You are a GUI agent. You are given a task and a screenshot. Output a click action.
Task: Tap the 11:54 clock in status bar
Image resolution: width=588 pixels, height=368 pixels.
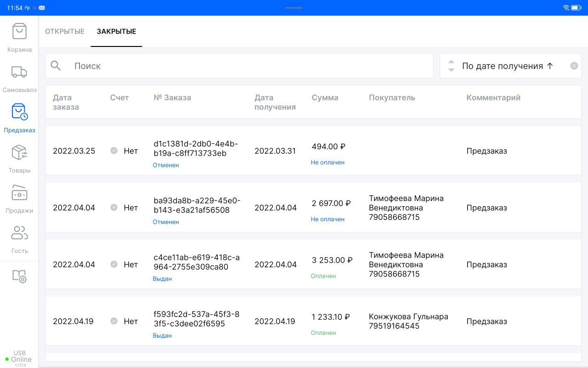pyautogui.click(x=15, y=8)
